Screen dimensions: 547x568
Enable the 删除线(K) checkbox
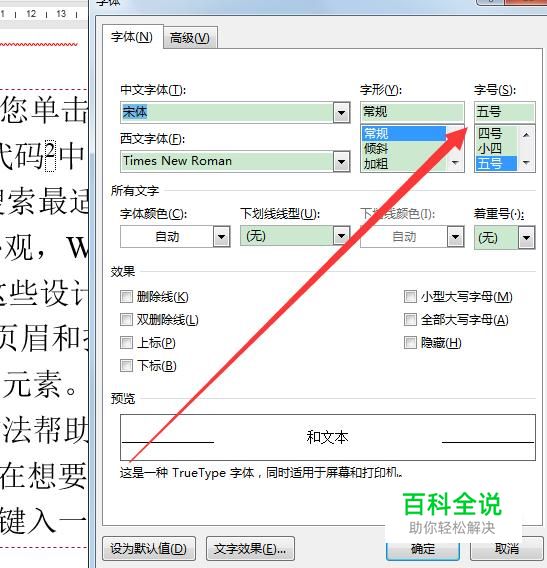[x=126, y=297]
